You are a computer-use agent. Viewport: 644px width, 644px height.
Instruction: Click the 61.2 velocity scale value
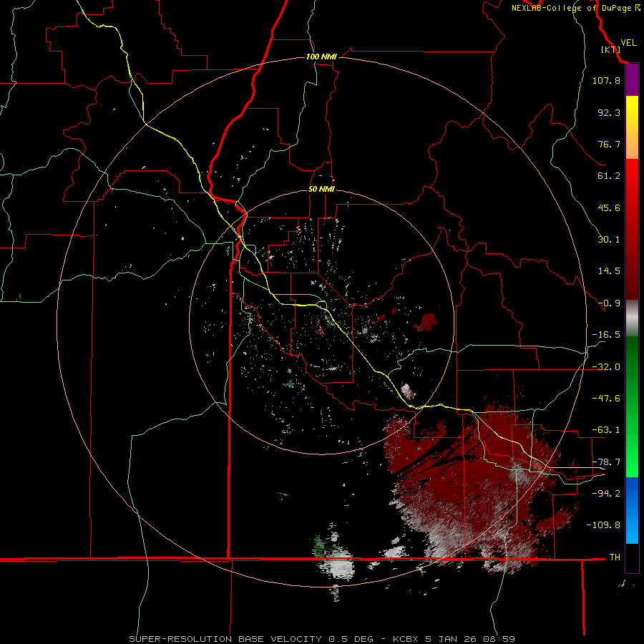tap(609, 176)
